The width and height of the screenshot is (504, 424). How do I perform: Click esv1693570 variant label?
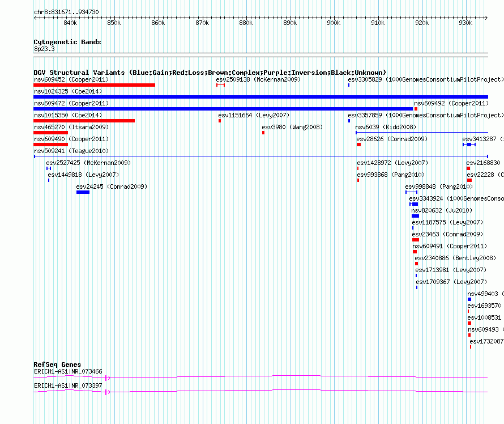point(484,306)
